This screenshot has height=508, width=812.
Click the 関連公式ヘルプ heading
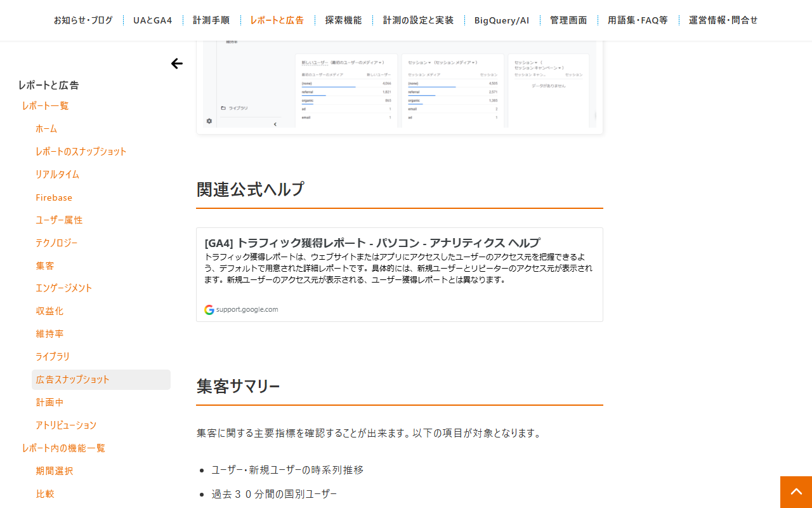(x=251, y=189)
